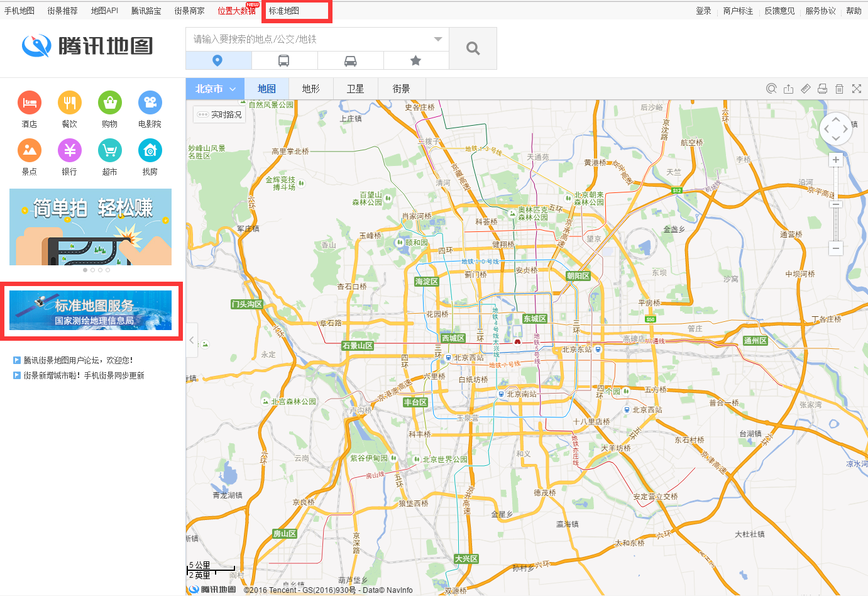Pan the map right with the arrow
868x596 pixels.
(846, 130)
